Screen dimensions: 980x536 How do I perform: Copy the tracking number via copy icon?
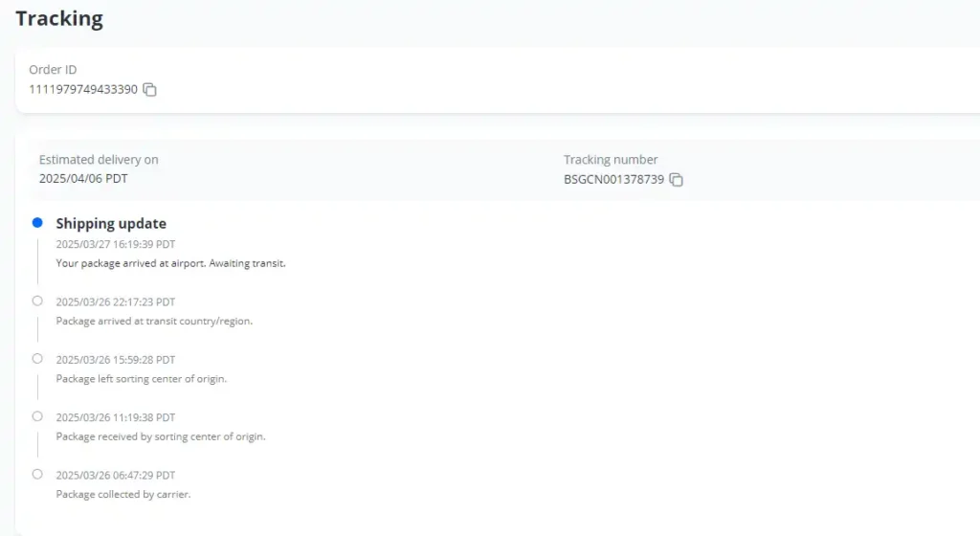coord(677,179)
